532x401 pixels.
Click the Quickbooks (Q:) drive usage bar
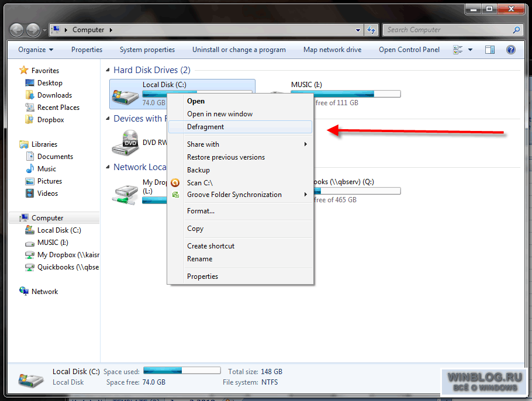(357, 191)
